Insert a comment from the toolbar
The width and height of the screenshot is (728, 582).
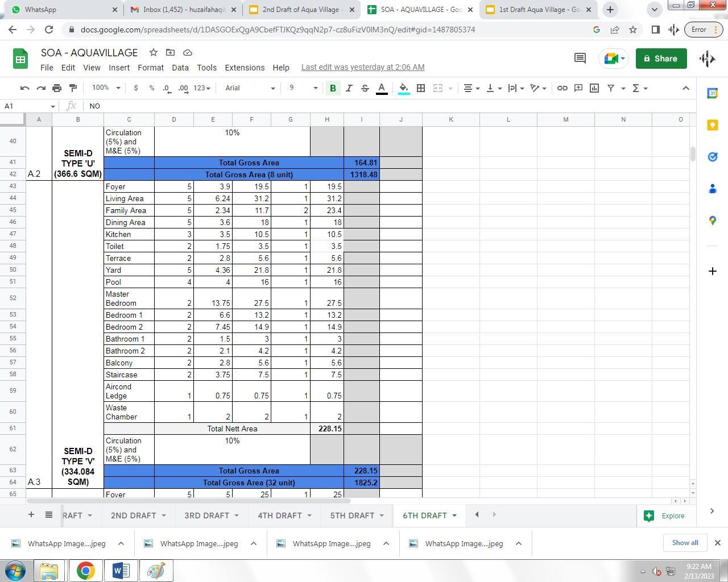click(578, 88)
